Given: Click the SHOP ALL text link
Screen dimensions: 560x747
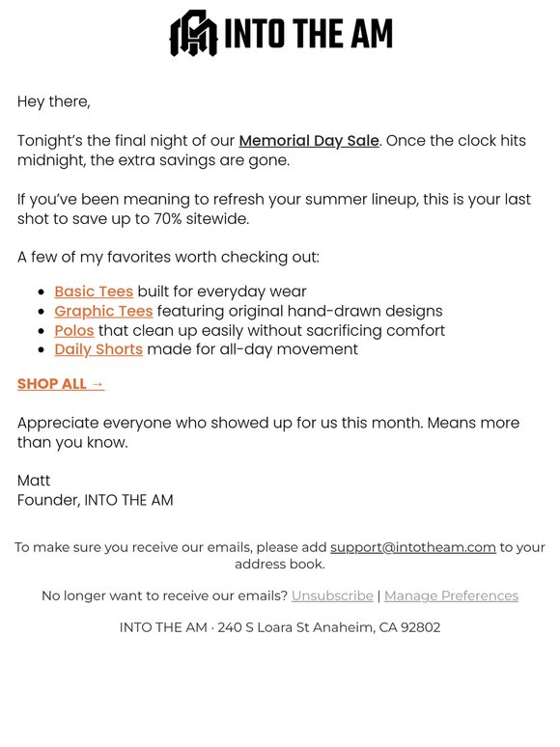Looking at the screenshot, I should 51,384.
